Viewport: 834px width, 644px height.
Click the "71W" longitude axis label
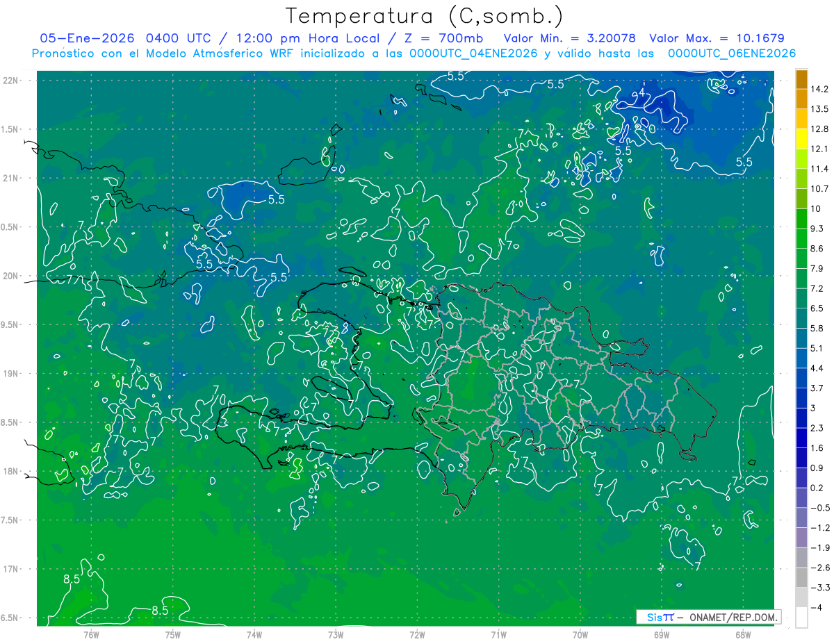[x=498, y=634]
